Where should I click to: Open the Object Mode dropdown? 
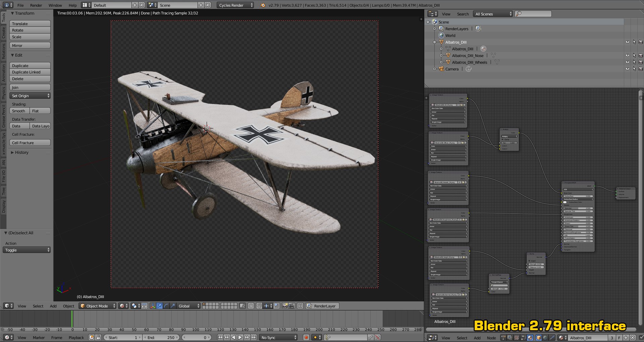point(98,306)
